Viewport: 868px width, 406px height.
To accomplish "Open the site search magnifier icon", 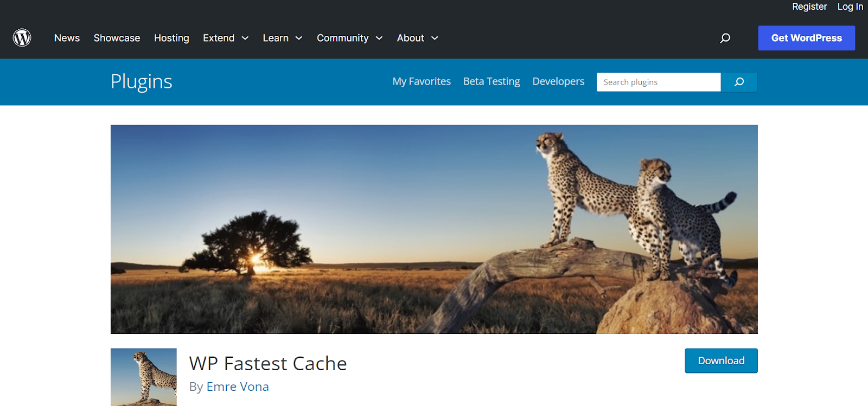I will (x=725, y=38).
